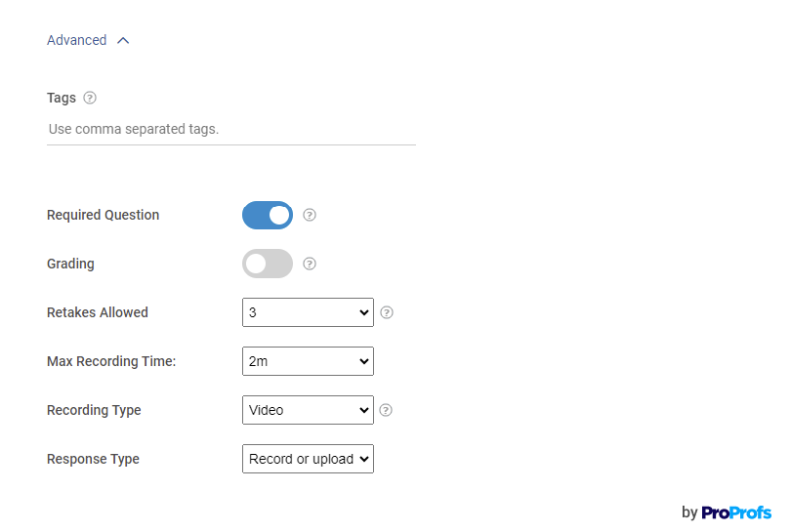Image resolution: width=791 pixels, height=532 pixels.
Task: Click the Tags label
Action: click(x=62, y=98)
